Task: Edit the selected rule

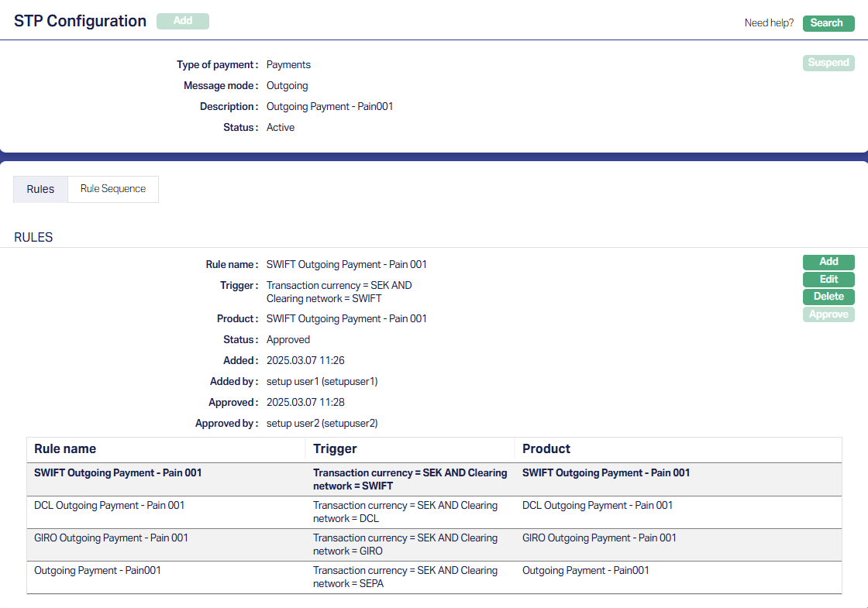Action: 828,280
